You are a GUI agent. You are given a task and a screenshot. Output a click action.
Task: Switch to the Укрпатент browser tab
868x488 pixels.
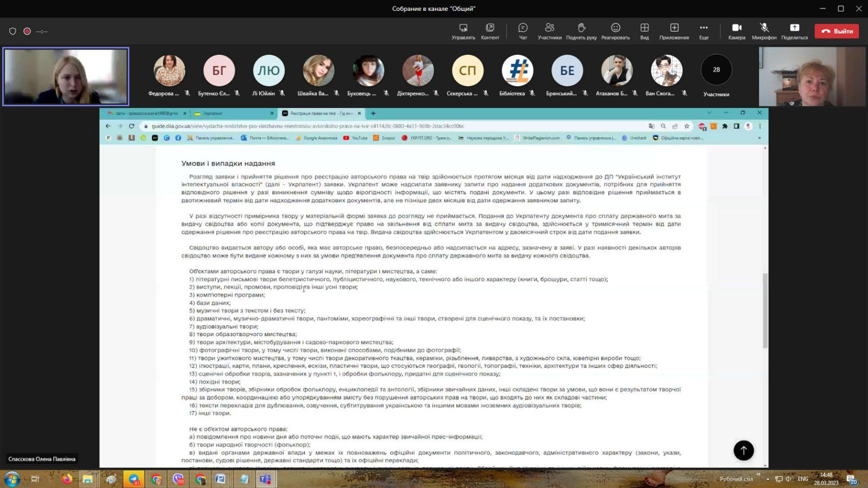pyautogui.click(x=233, y=113)
